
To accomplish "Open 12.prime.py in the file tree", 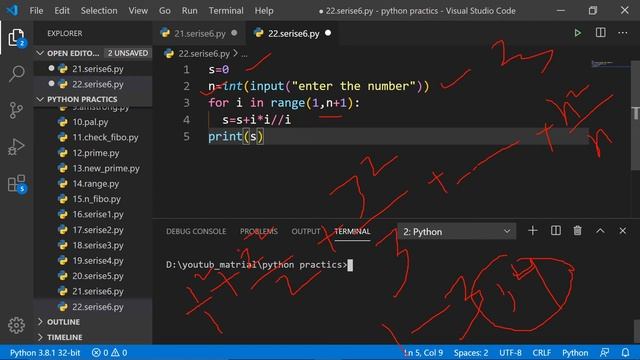I will 93,153.
